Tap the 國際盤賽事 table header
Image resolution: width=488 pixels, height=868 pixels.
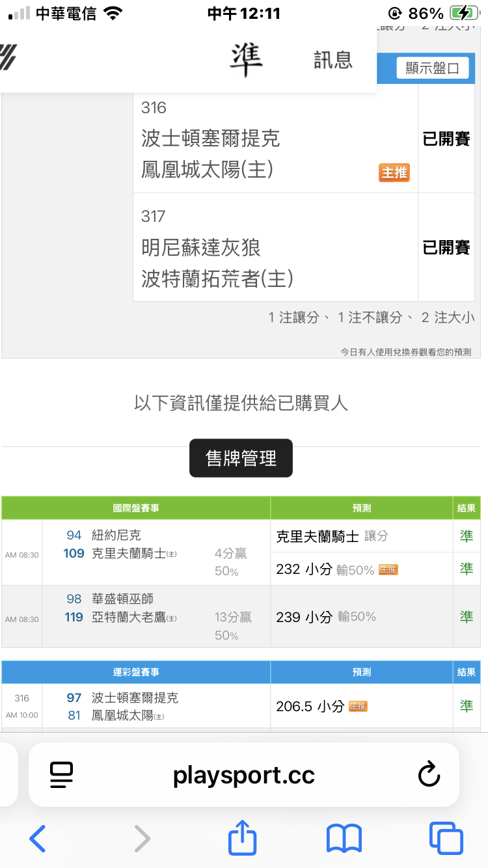coord(136,508)
